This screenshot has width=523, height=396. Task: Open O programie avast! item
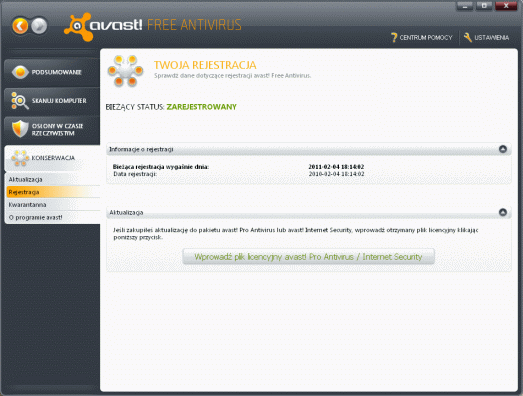coord(53,218)
